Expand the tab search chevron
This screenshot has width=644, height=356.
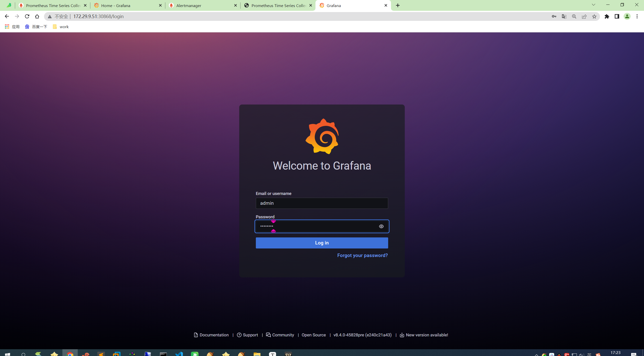(x=593, y=5)
